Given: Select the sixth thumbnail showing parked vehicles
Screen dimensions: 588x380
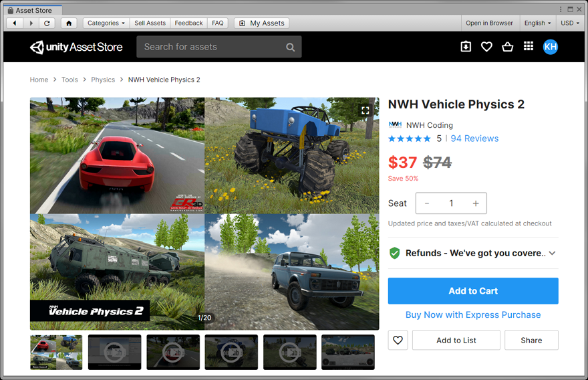Looking at the screenshot, I should tap(348, 352).
